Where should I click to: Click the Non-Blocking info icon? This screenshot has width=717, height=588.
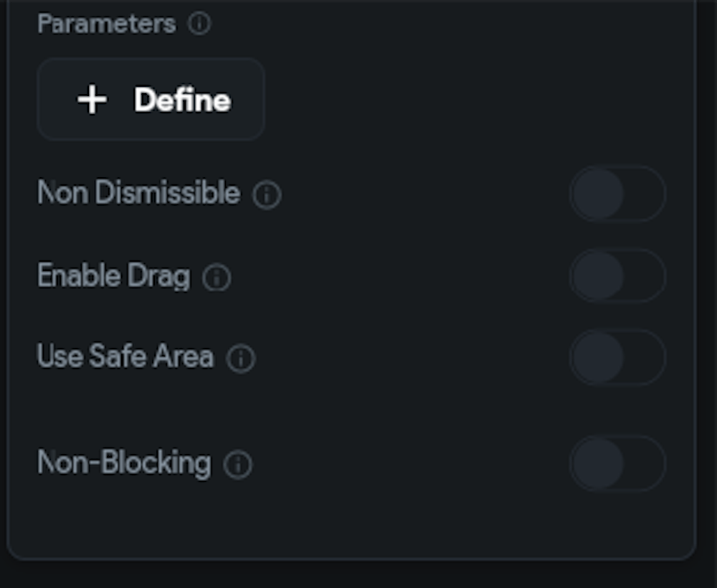(x=238, y=465)
